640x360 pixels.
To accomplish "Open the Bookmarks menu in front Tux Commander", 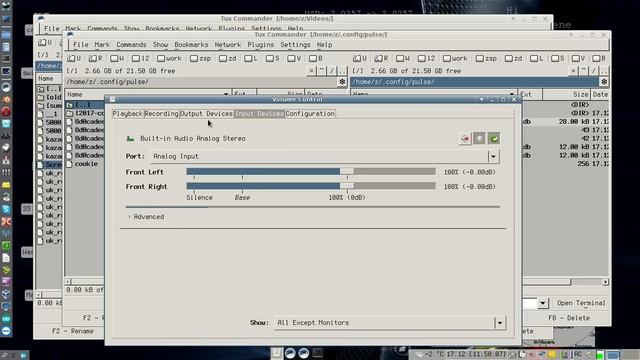I will (191, 45).
